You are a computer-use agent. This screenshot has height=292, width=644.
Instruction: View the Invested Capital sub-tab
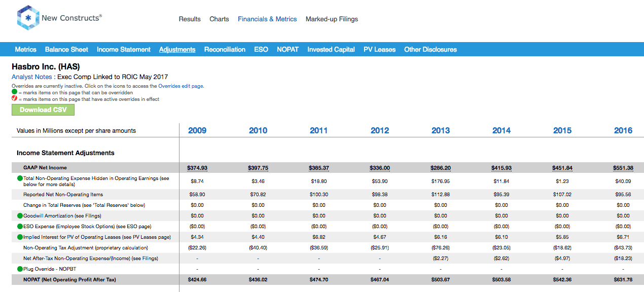point(331,50)
